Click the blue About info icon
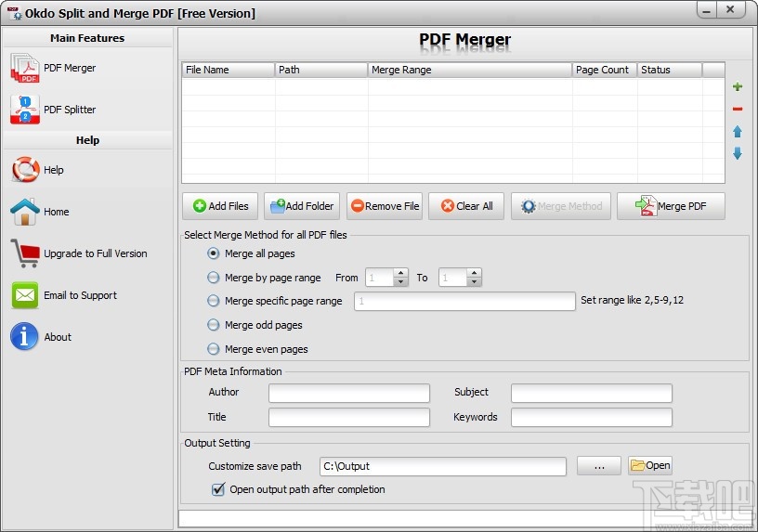 click(24, 337)
